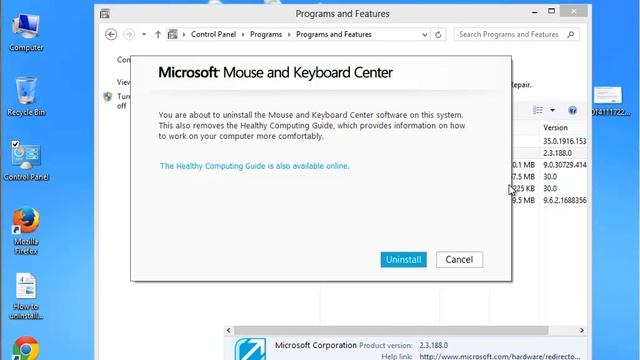Open the Recycle Bin desktop icon
Viewport: 640px width, 360px height.
tap(26, 96)
